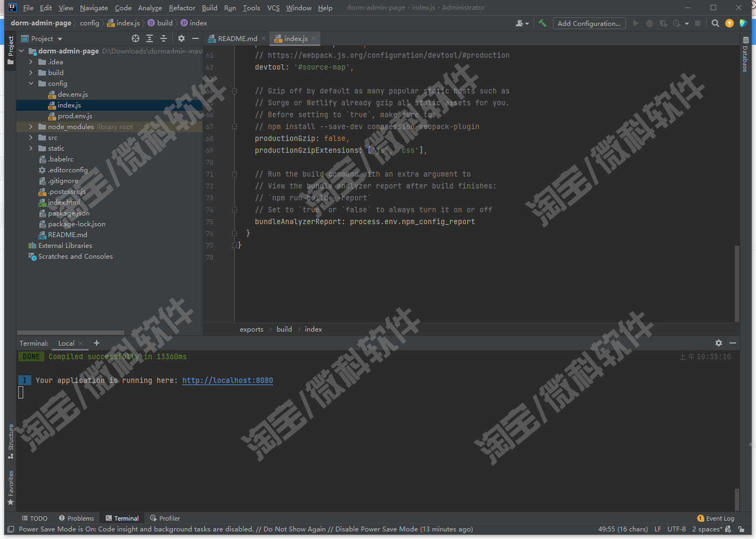Click the Run play icon
The image size is (756, 539).
click(x=636, y=23)
